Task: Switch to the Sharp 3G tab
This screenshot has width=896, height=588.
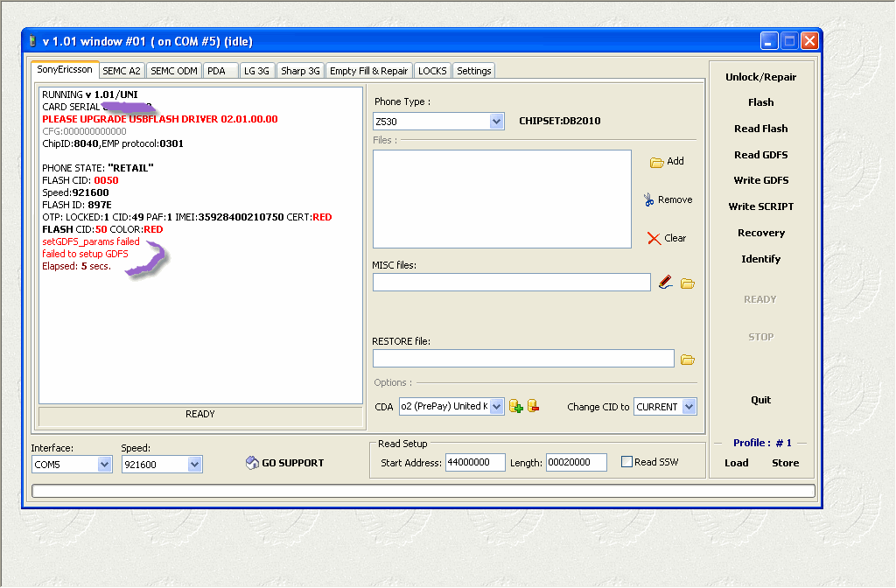Action: pyautogui.click(x=301, y=71)
